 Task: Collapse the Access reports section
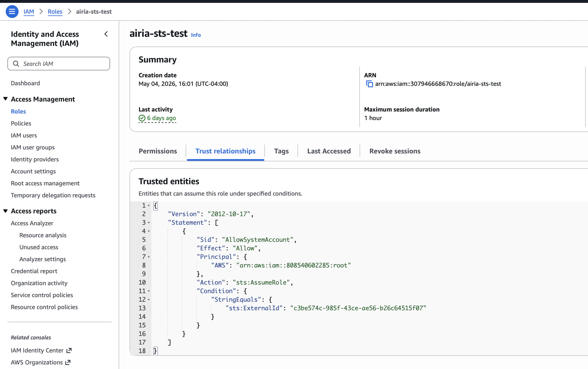pos(6,211)
